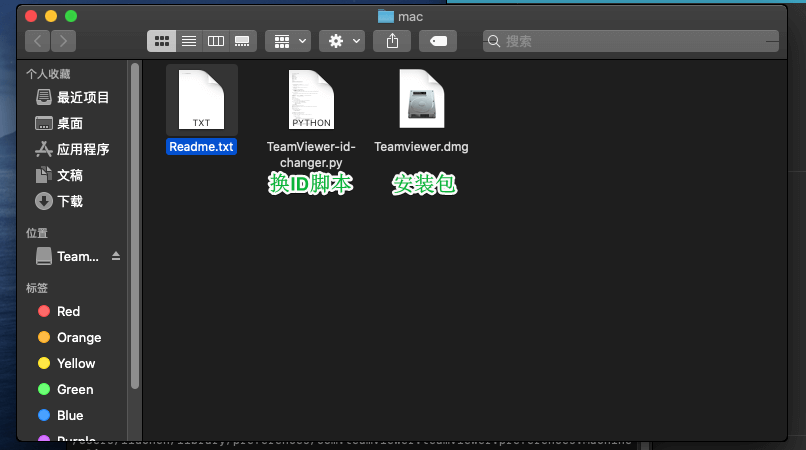Click the Edit Tags toolbar button
Image resolution: width=806 pixels, height=450 pixels.
[x=439, y=41]
